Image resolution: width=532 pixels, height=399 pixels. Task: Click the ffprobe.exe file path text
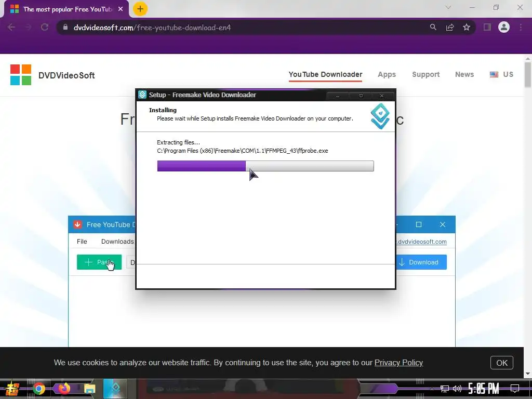[242, 151]
